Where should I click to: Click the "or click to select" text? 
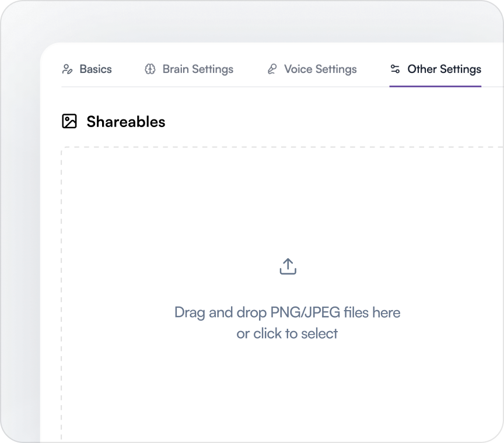coord(287,333)
